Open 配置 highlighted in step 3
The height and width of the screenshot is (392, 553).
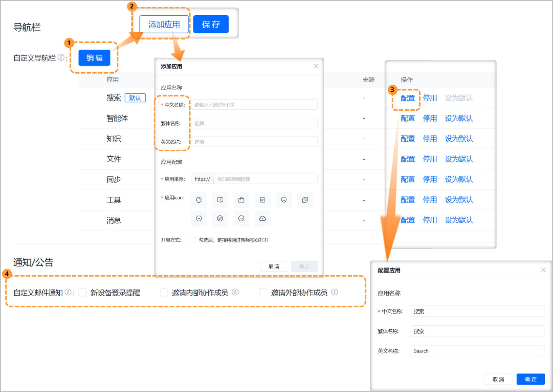click(x=408, y=98)
